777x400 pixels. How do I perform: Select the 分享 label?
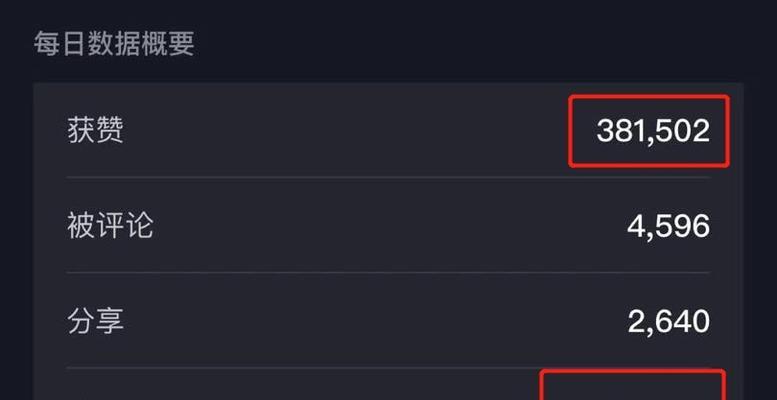coord(95,321)
